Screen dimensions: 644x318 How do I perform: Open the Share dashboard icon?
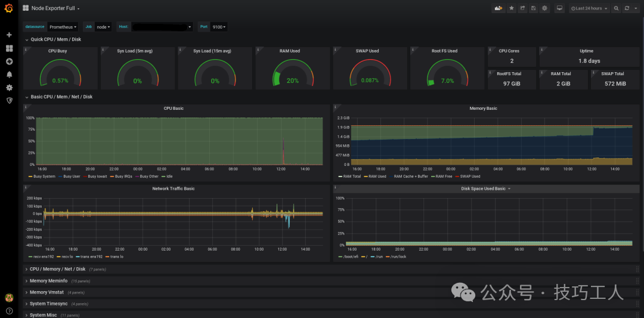[x=522, y=8]
